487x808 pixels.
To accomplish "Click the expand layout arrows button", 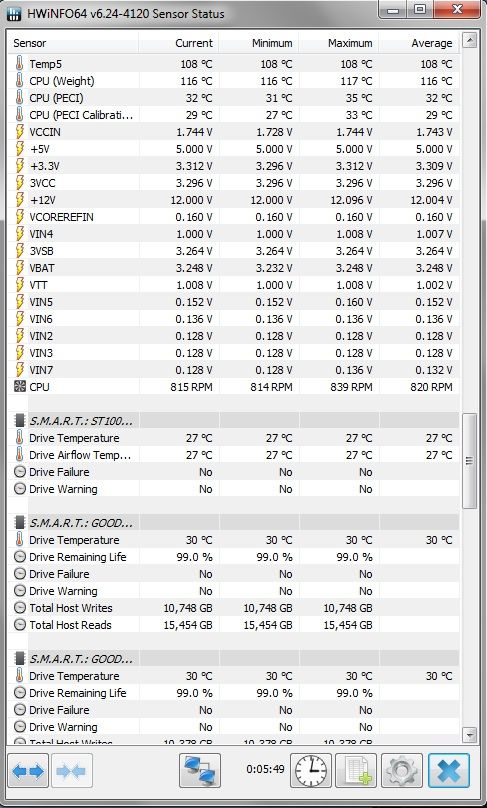I will coord(28,770).
